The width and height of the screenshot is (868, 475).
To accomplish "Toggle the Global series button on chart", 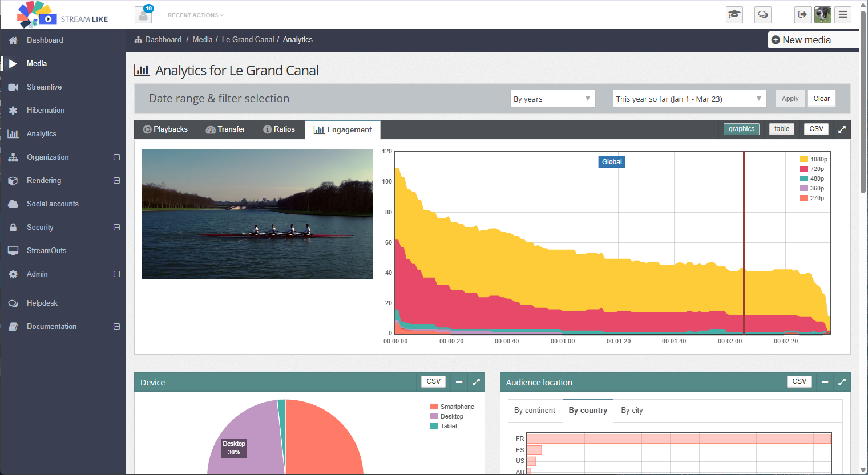I will [x=612, y=162].
